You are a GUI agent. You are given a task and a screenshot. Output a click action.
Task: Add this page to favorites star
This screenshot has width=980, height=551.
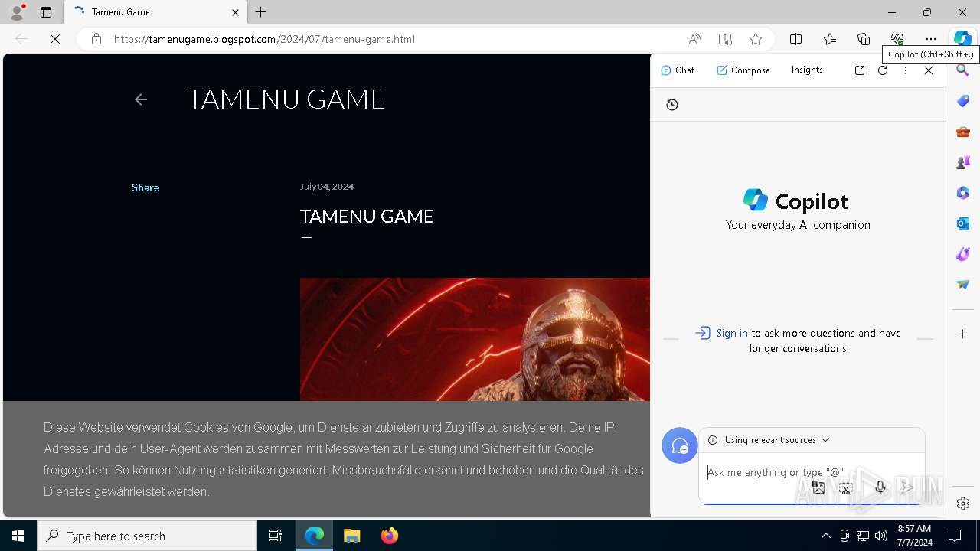pos(756,39)
